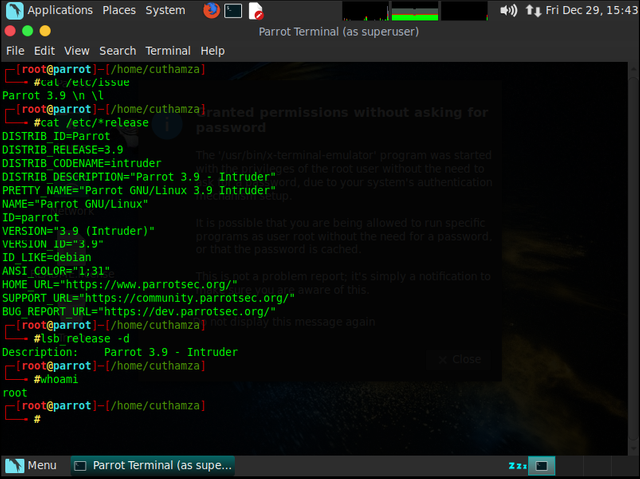The height and width of the screenshot is (479, 640).
Task: Click the HOME_URL parrotsec.org line
Action: coord(120,284)
